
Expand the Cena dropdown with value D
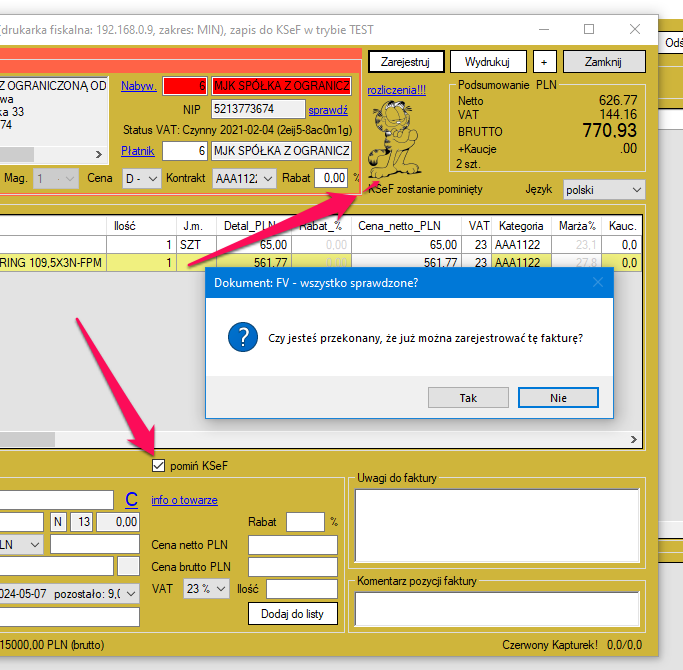point(139,178)
